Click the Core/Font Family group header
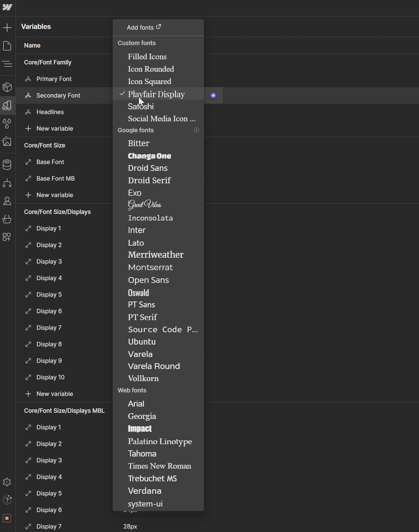The height and width of the screenshot is (532, 419). 48,62
